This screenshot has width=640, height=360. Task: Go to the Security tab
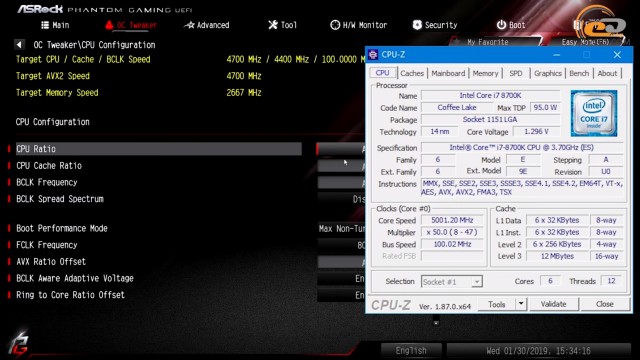coord(435,25)
